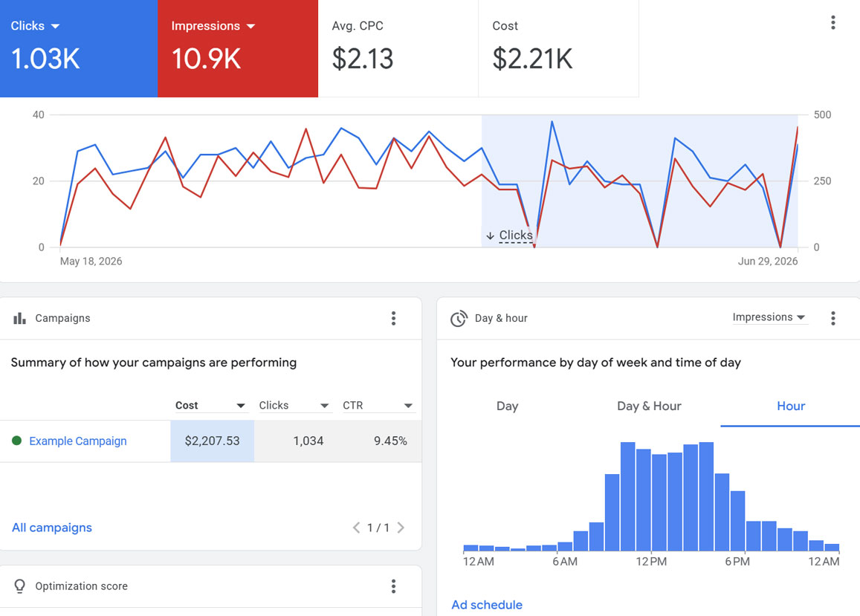Viewport: 860px width, 616px height.
Task: Click the $2.21K Cost value
Action: pos(532,59)
